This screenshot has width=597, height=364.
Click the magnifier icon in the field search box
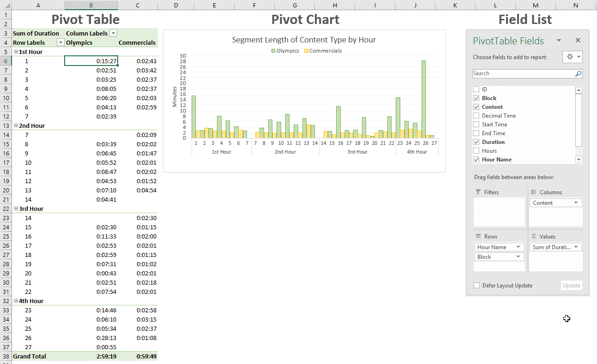(x=578, y=74)
